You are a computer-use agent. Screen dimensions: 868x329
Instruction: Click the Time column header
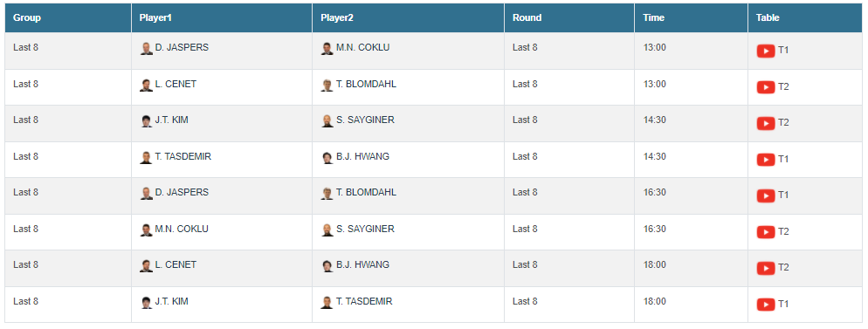[653, 17]
